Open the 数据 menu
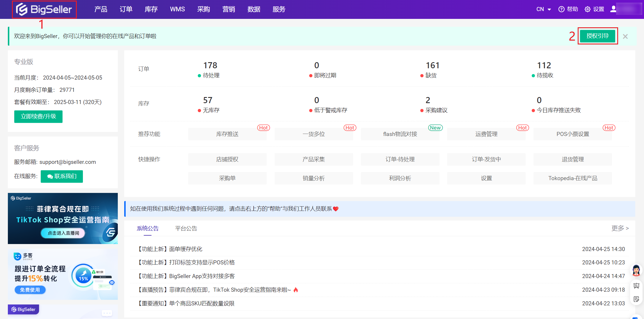Screen dimensions: 644x319 (x=254, y=9)
